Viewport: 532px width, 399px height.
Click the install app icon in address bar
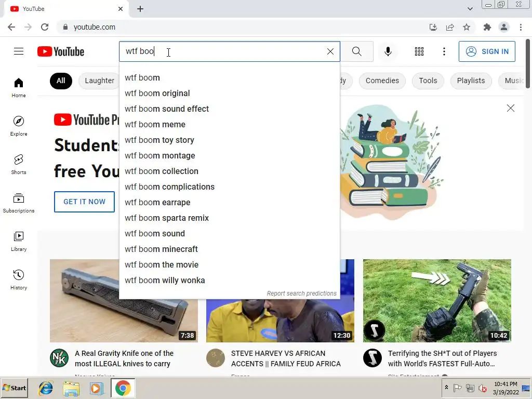(433, 27)
